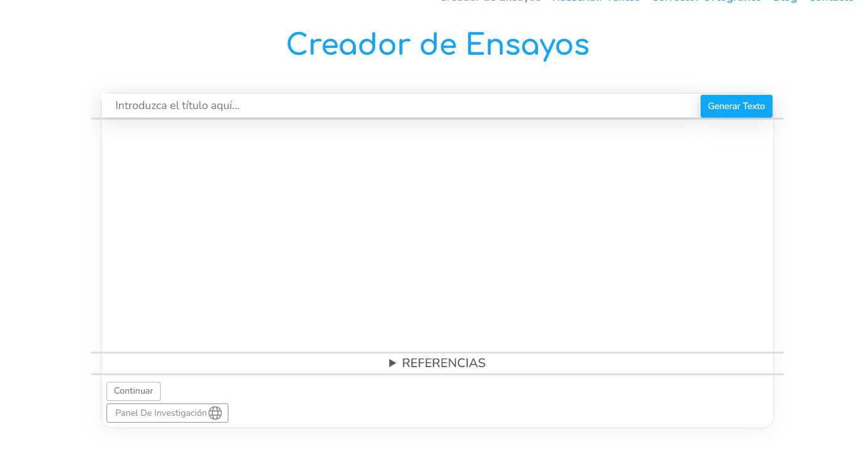Open Corrector Ortográfico from the top navigation
The image size is (868, 462).
coord(706,1)
